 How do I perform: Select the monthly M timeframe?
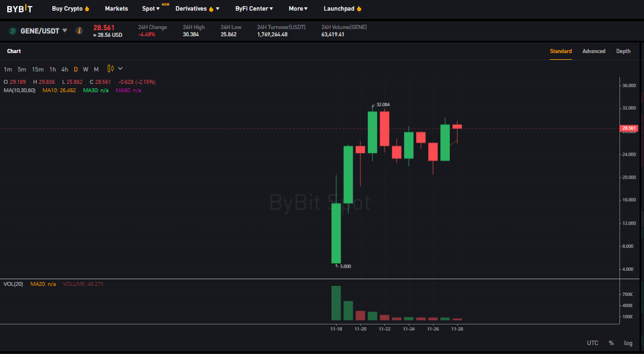(96, 69)
